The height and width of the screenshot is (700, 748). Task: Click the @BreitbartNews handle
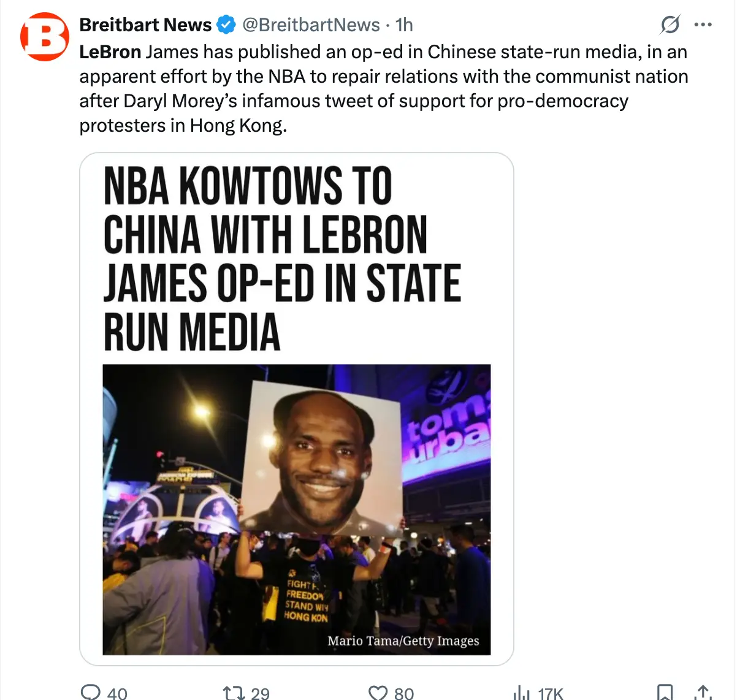click(x=311, y=25)
